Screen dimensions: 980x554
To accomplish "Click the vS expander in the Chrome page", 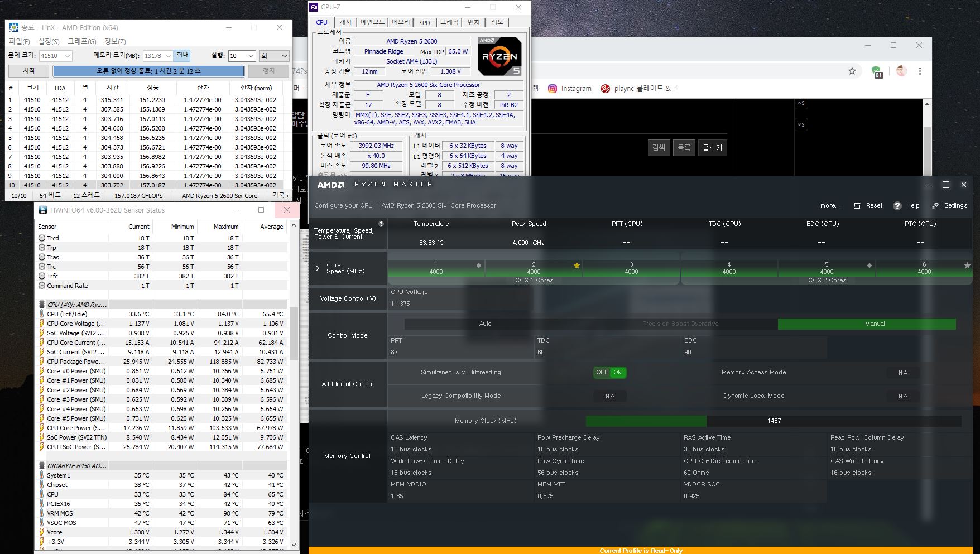I will click(x=801, y=124).
